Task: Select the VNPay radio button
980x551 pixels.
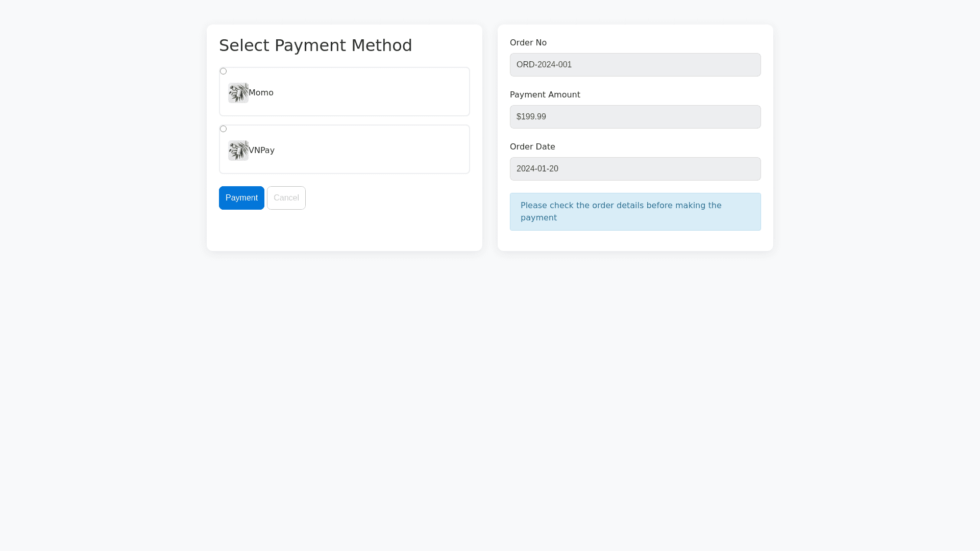Action: [x=223, y=129]
